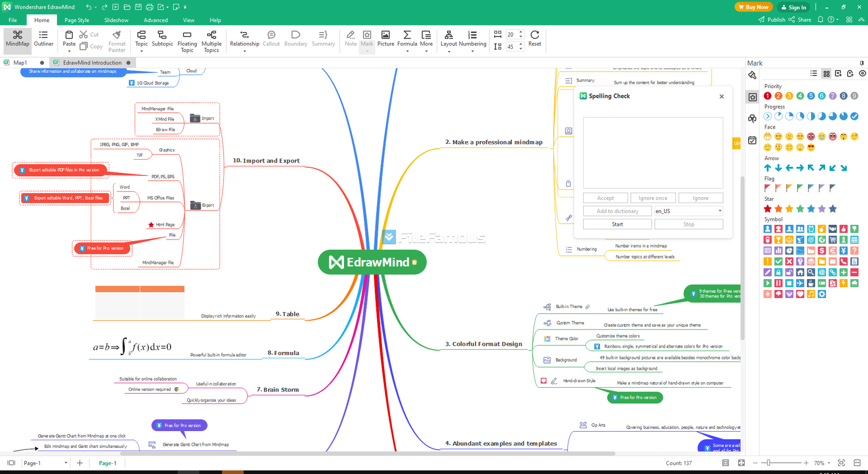The image size is (868, 474).
Task: Click the Spelling Check text area
Action: (653, 153)
